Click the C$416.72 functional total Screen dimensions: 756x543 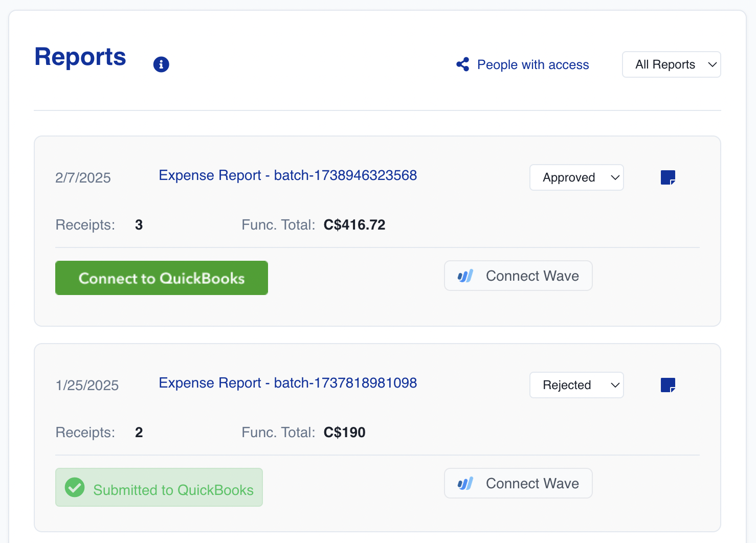pos(354,225)
